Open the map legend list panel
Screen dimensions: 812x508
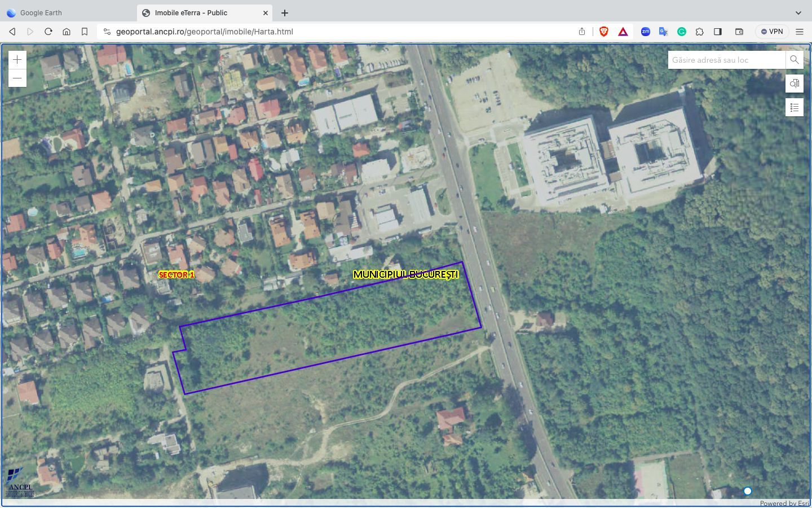coord(794,107)
